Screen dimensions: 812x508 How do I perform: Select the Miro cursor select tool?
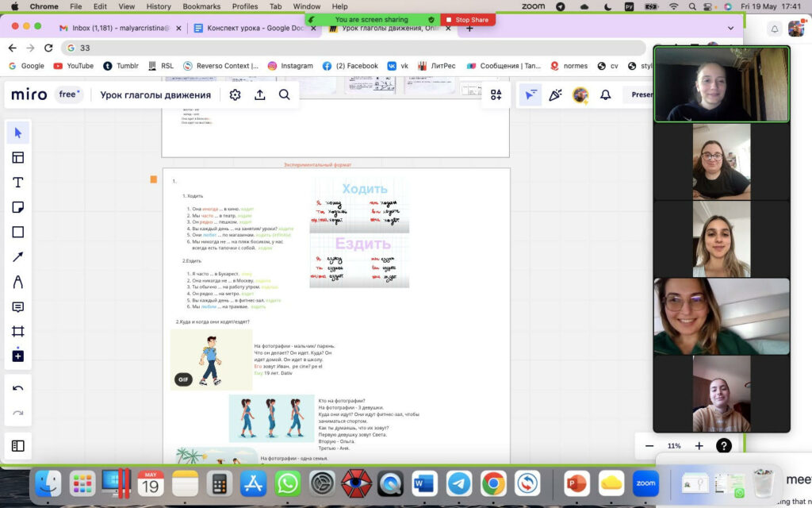pyautogui.click(x=18, y=133)
